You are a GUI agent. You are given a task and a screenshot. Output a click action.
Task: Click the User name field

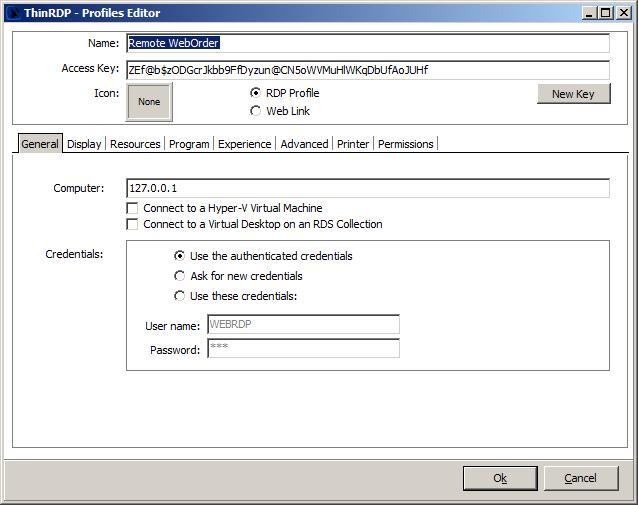(304, 325)
